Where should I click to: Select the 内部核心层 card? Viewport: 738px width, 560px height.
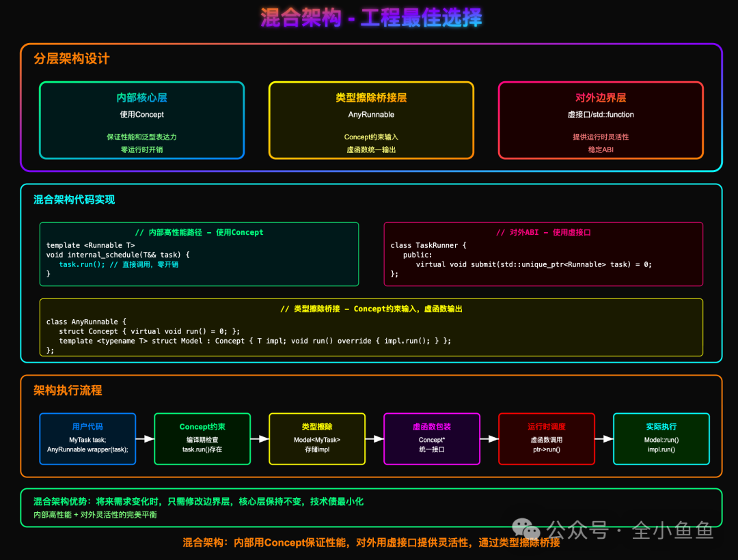[141, 121]
